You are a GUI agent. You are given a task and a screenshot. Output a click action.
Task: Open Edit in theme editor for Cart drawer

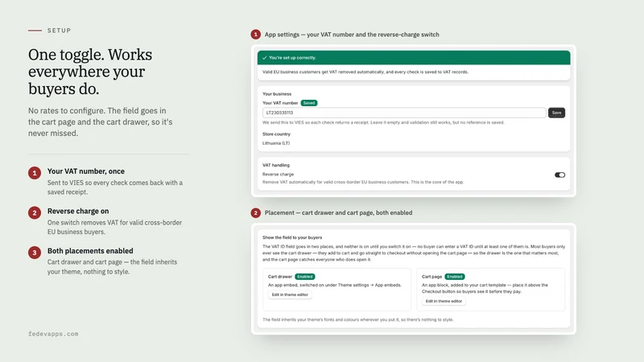click(x=290, y=294)
